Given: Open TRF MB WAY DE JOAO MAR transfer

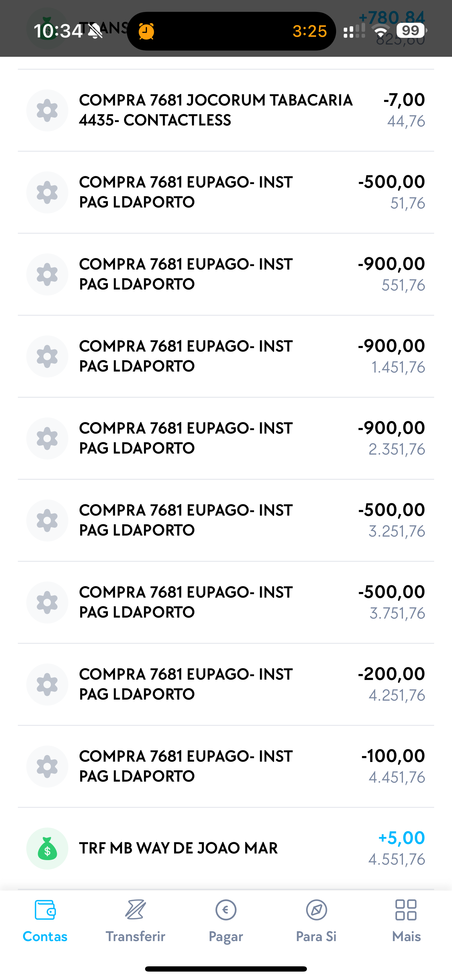Looking at the screenshot, I should [x=178, y=848].
